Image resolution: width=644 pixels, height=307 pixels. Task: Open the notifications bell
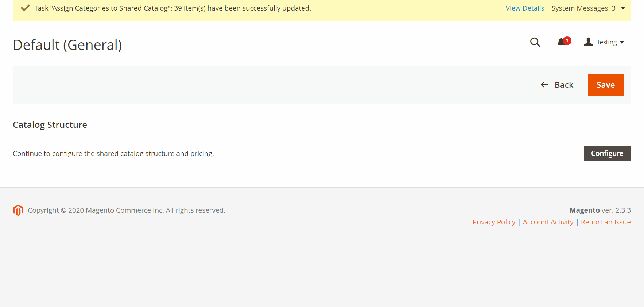pos(561,43)
